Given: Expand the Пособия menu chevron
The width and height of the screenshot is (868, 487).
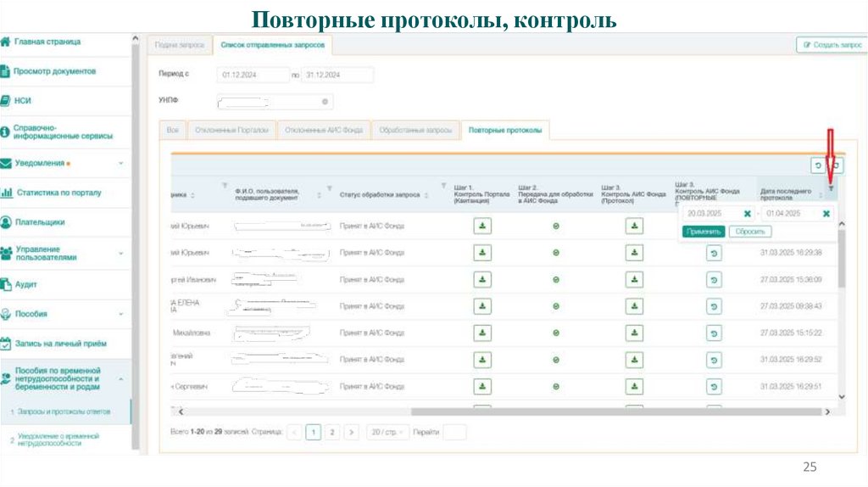Looking at the screenshot, I should (x=120, y=314).
